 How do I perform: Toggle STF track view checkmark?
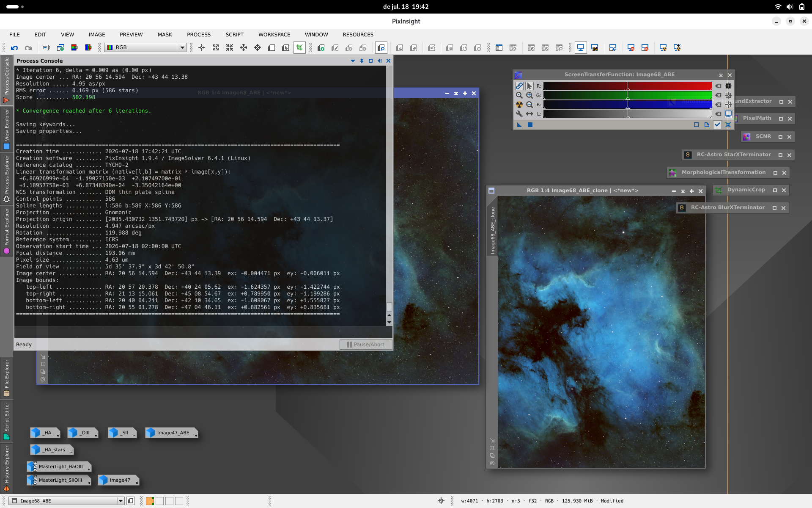click(x=717, y=125)
